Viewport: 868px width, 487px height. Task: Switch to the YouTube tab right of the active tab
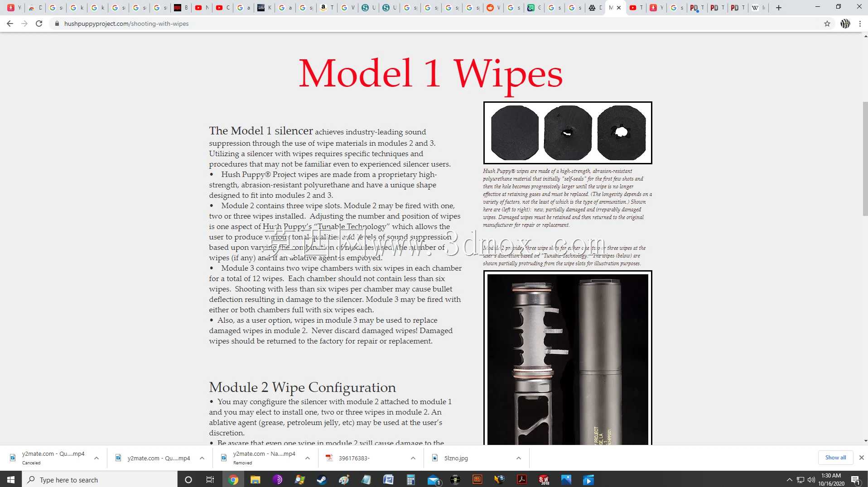pyautogui.click(x=636, y=8)
